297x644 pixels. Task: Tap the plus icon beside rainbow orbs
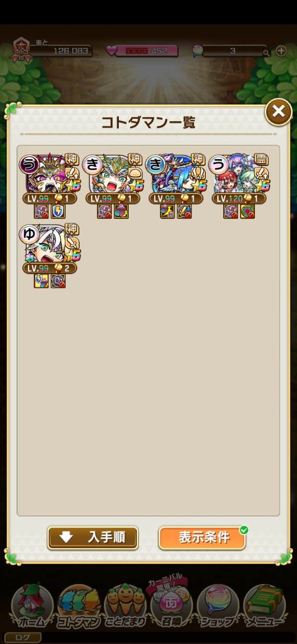coord(281,51)
